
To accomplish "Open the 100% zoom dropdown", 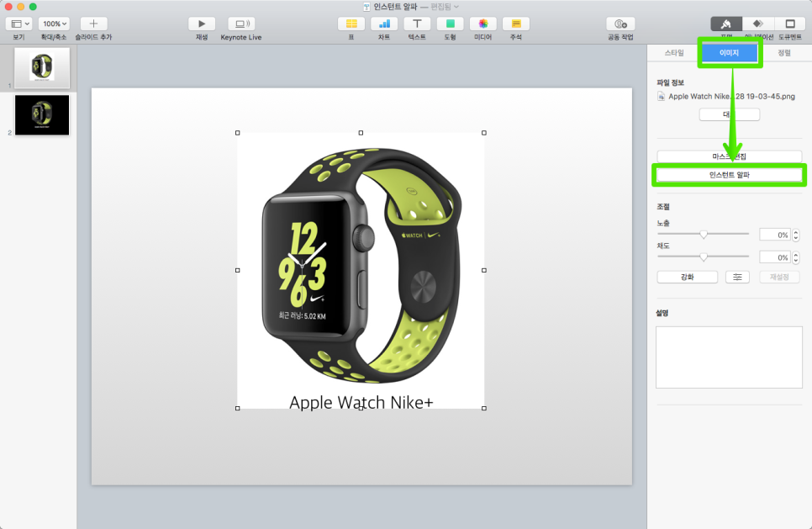I will tap(54, 24).
